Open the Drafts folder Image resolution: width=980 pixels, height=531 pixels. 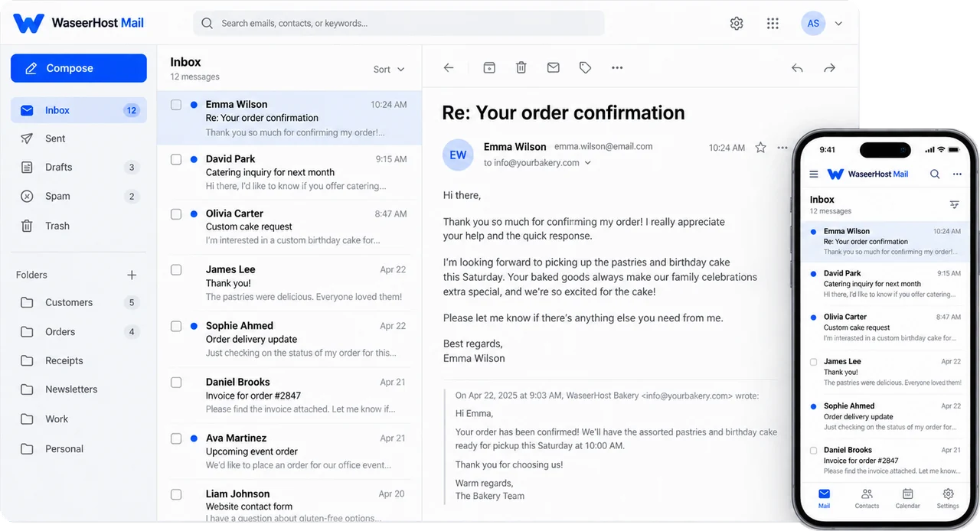[x=79, y=167]
